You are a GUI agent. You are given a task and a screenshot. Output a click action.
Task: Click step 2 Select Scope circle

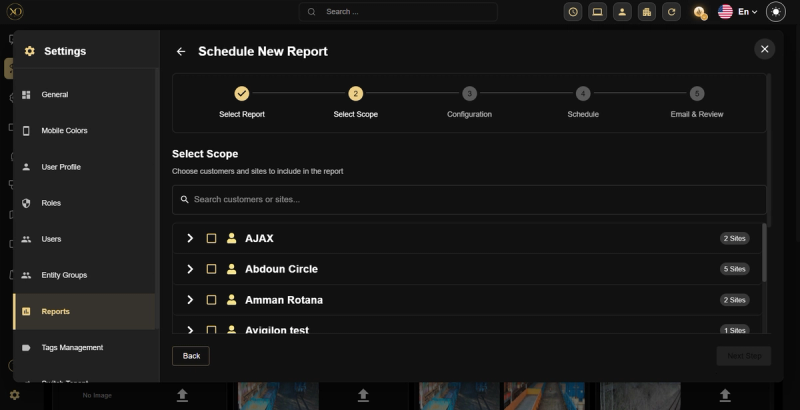[356, 93]
